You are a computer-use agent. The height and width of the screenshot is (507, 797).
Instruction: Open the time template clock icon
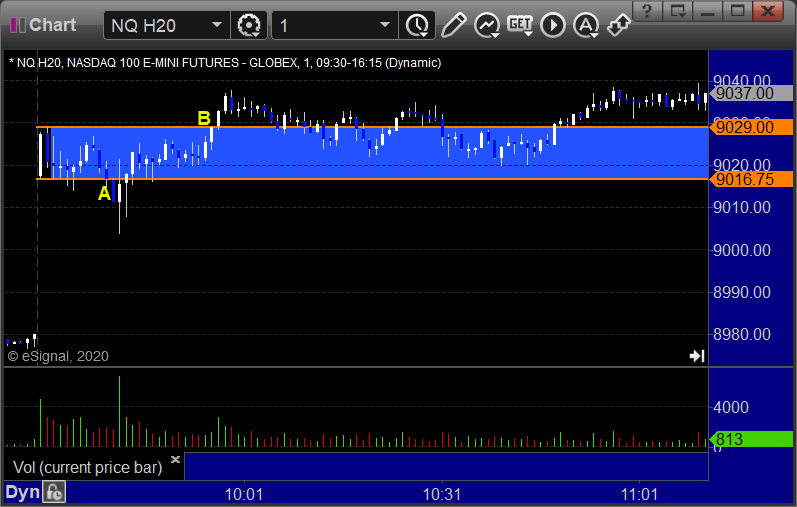pos(417,25)
